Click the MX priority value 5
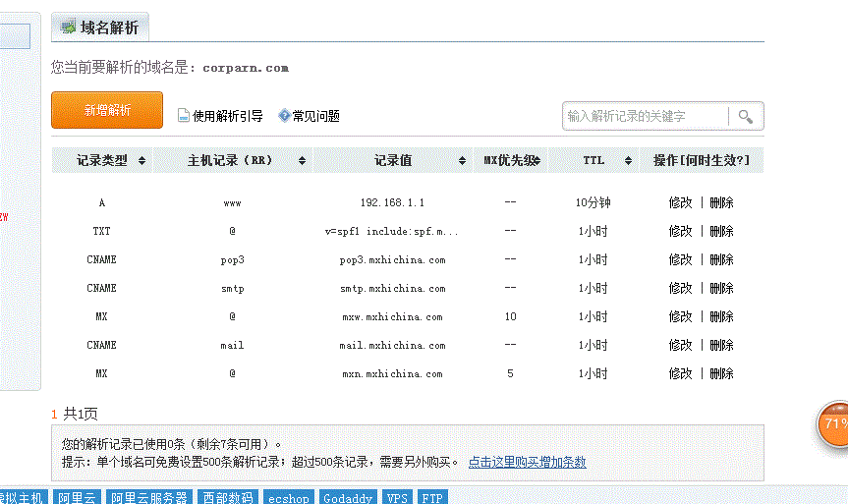Image resolution: width=848 pixels, height=504 pixels. pyautogui.click(x=511, y=373)
